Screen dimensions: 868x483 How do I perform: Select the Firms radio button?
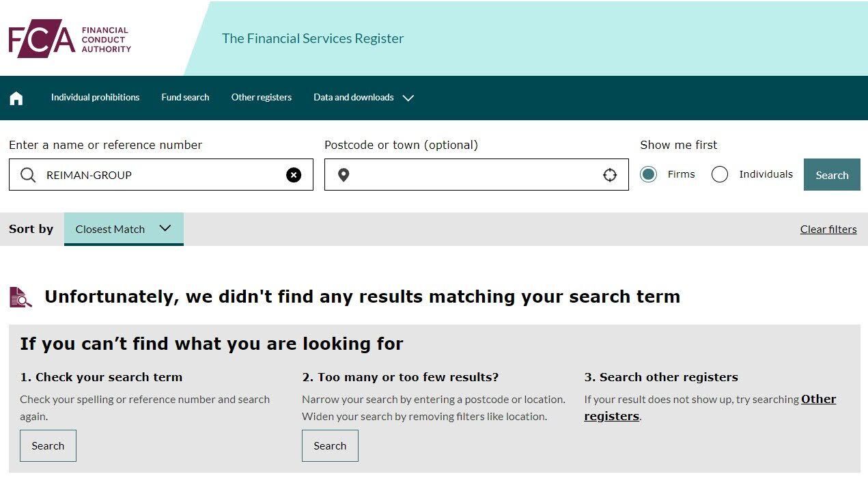click(648, 174)
